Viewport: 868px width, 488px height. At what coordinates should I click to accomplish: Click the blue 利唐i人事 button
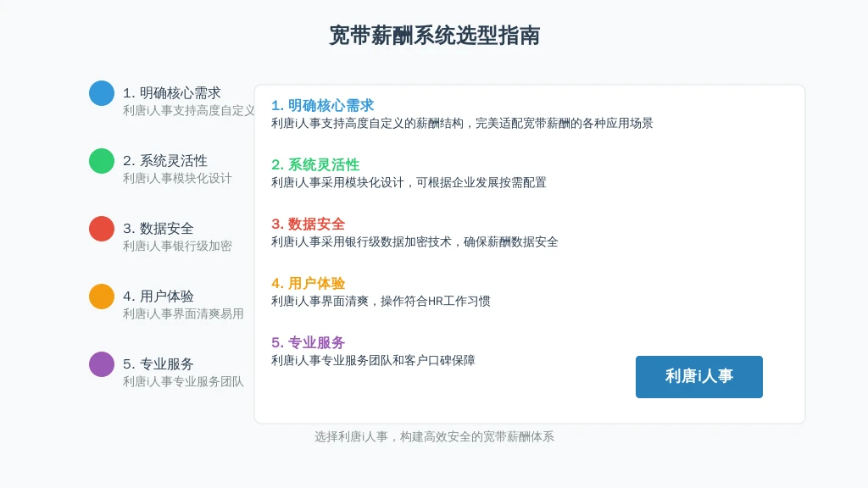699,377
